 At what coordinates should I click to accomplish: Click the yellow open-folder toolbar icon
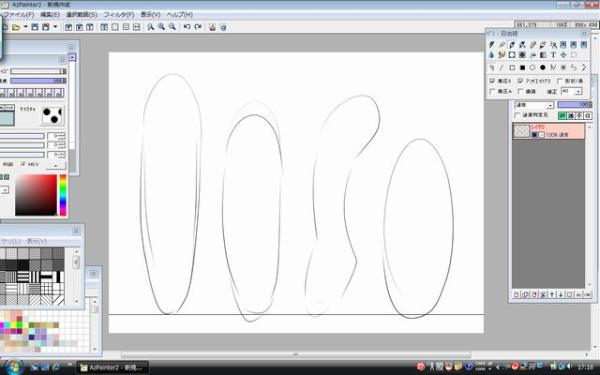pyautogui.click(x=16, y=27)
